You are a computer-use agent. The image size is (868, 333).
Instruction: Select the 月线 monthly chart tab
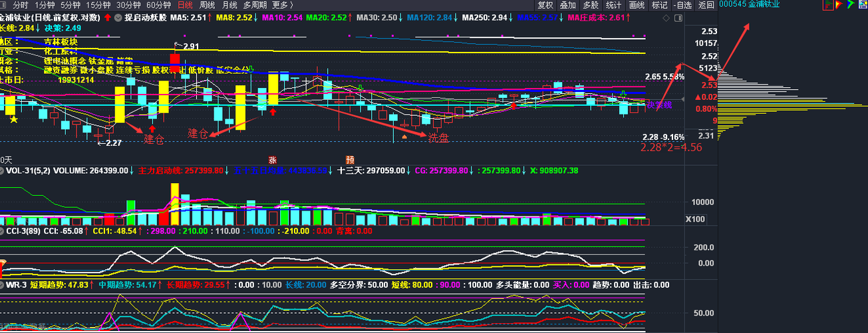229,5
